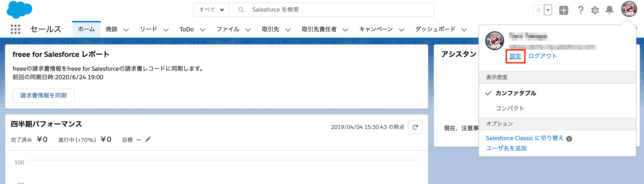Viewport: 644px width, 184px height.
Task: Click the 四半期パフォーマンス heading
Action: click(x=46, y=124)
